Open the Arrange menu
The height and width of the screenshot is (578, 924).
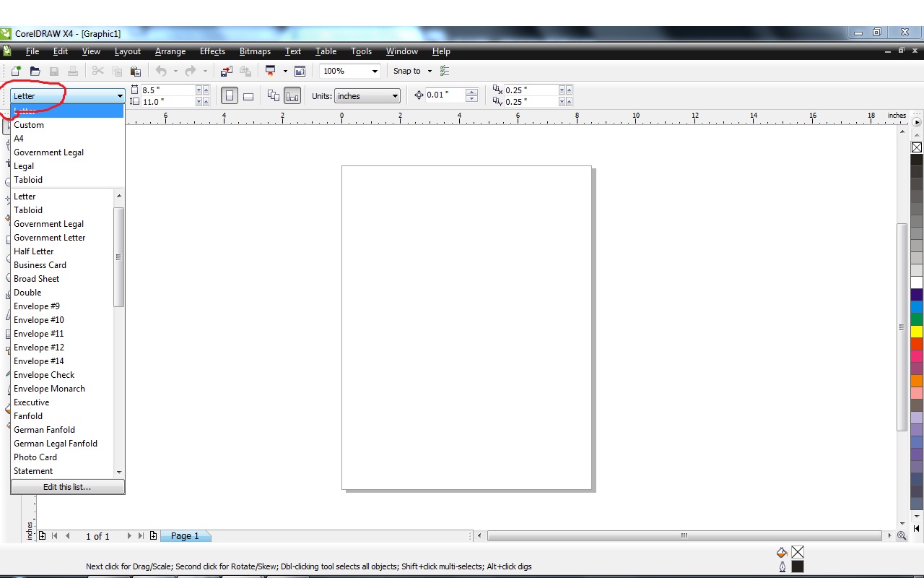(170, 51)
